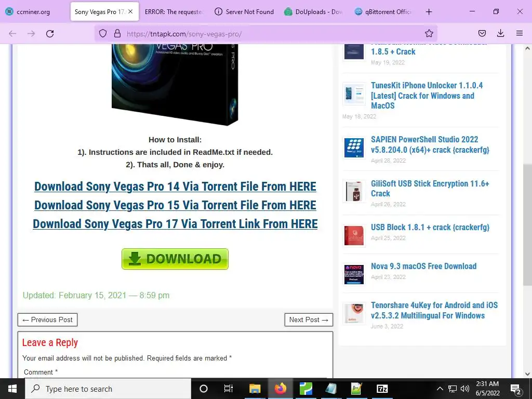The width and height of the screenshot is (532, 399).
Task: Open File Explorer from taskbar
Action: coord(255,389)
